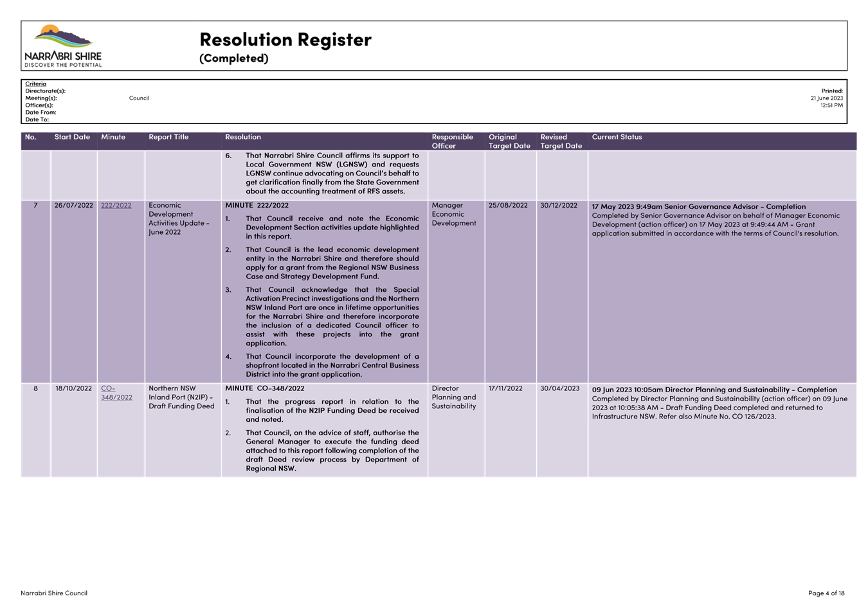Select item authorising General Manager to execute deed
This screenshot has height=614, width=868.
coord(322,450)
